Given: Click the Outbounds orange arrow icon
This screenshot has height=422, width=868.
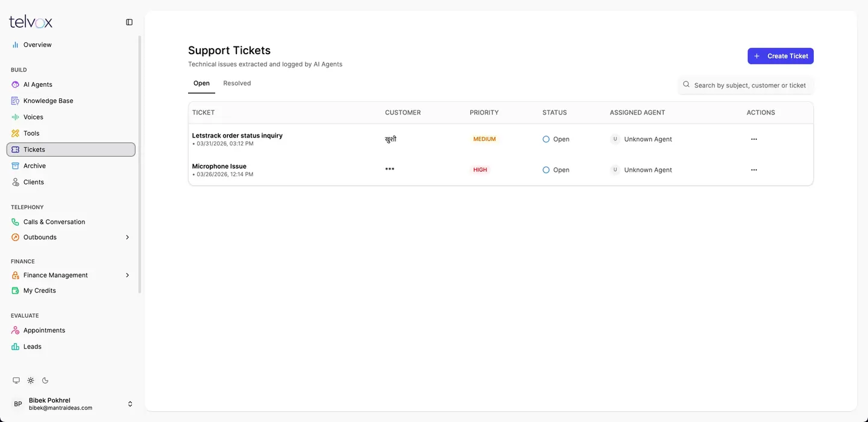Looking at the screenshot, I should [x=16, y=238].
